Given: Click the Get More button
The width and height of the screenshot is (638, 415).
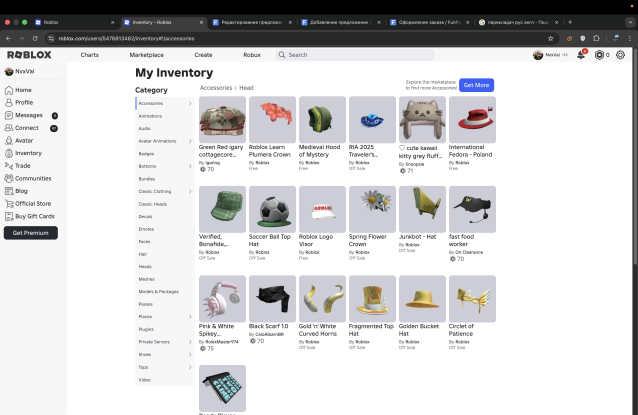Looking at the screenshot, I should [x=477, y=85].
